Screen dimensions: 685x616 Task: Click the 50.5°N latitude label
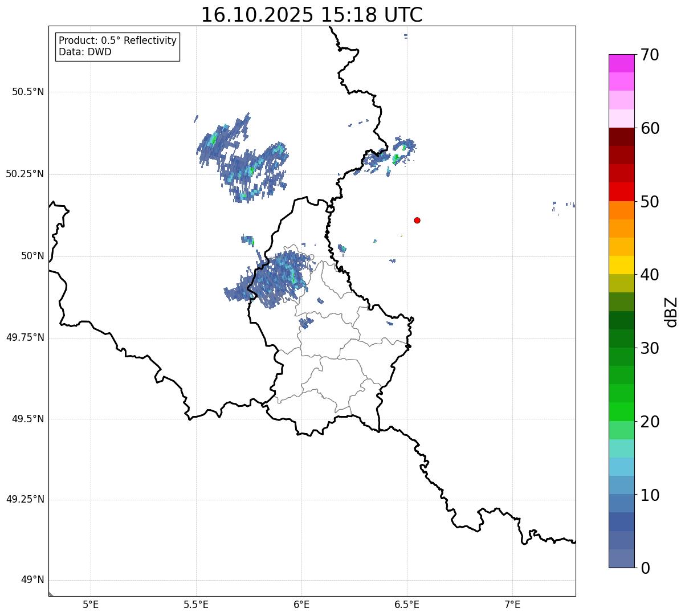click(28, 92)
